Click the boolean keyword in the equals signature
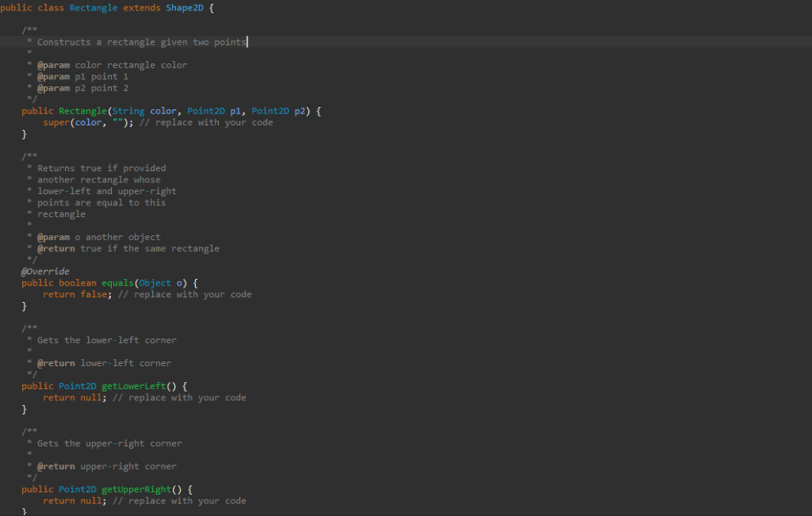 tap(77, 282)
